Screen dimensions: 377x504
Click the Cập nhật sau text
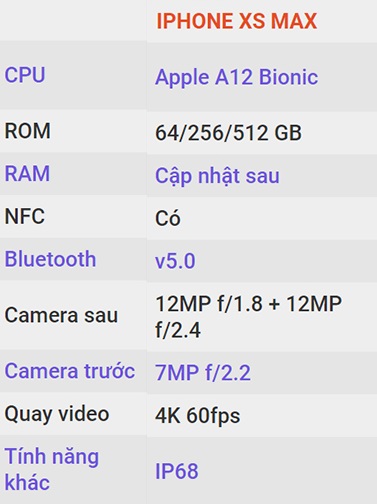point(217,176)
